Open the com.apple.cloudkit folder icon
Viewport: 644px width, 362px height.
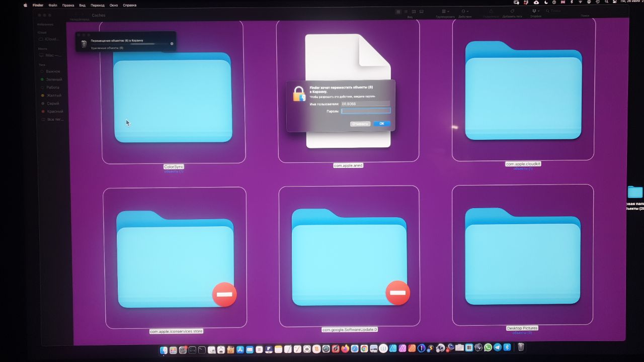[x=523, y=90]
